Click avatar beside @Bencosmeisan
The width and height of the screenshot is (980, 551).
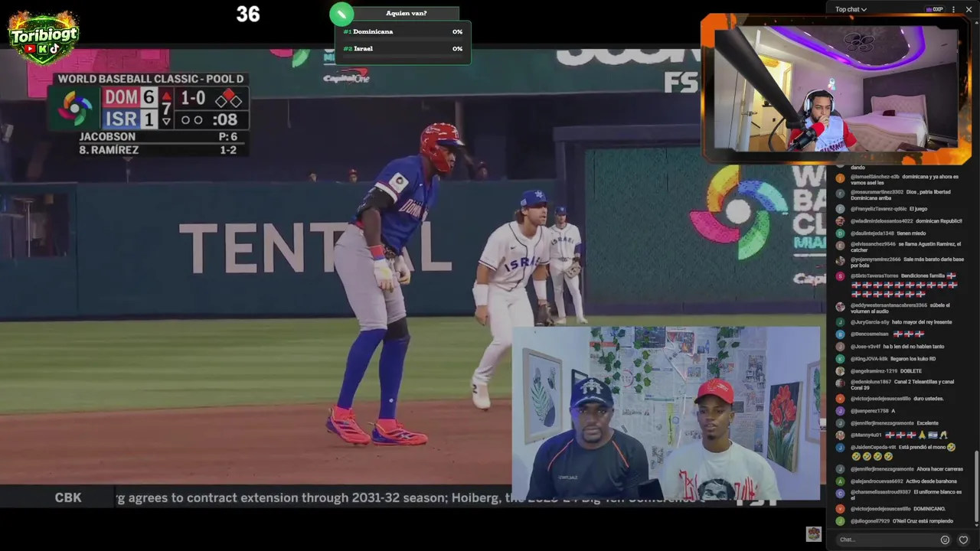pos(840,334)
